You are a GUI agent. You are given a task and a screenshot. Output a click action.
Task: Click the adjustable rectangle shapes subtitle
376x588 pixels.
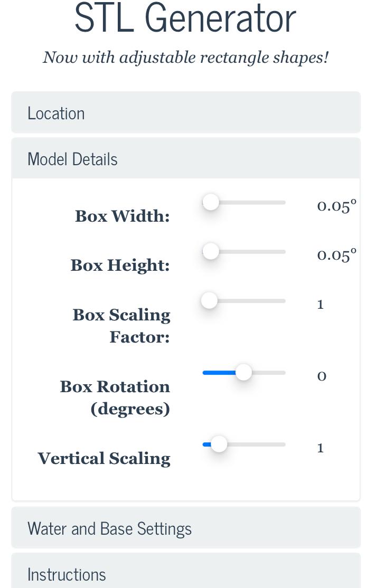point(186,57)
